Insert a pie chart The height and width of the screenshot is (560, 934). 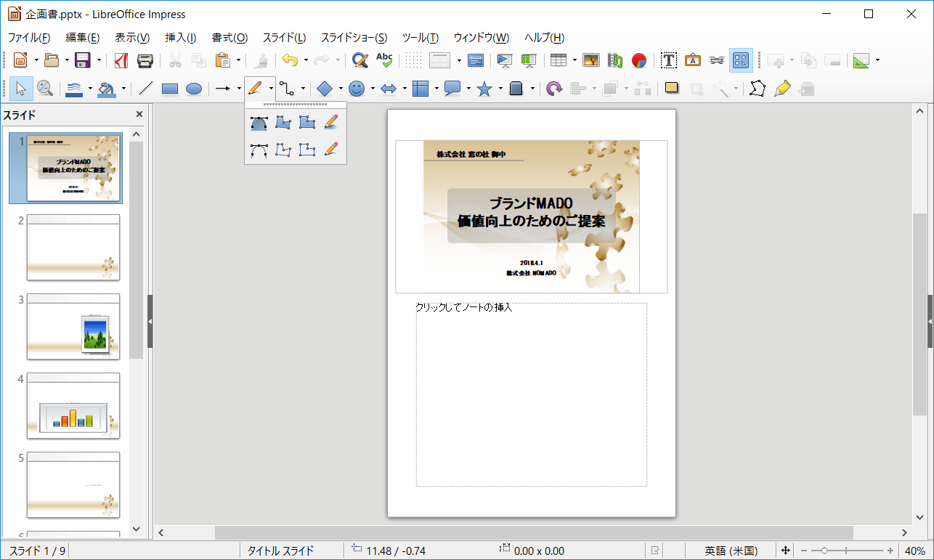[x=638, y=60]
